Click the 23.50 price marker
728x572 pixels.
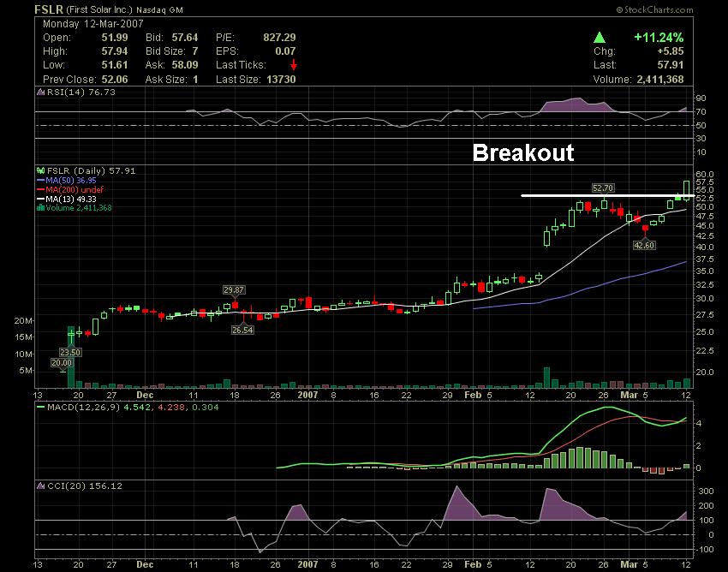coord(70,353)
